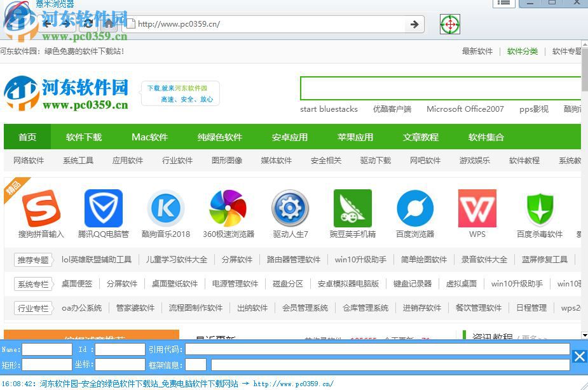Click the 推荐专题 label button
Screen dimensions: 588x390
click(33, 260)
